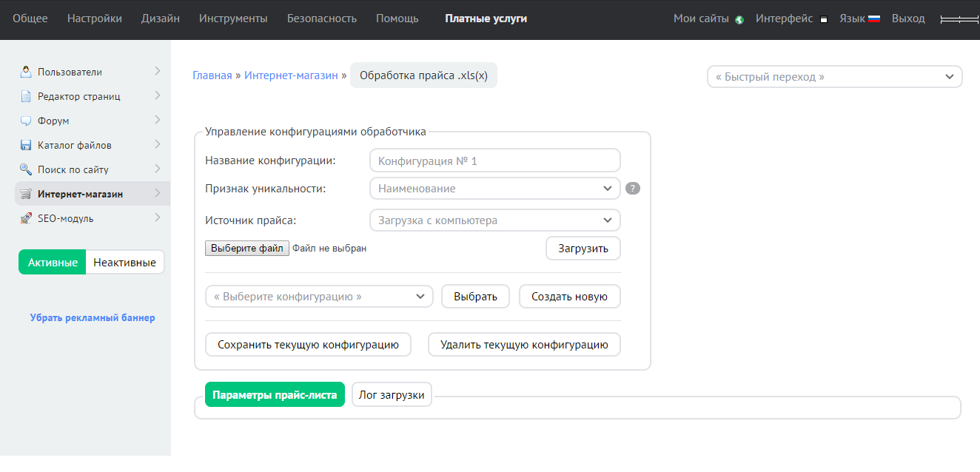Image resolution: width=980 pixels, height=472 pixels.
Task: Click the globe icon near Мои сайты
Action: (739, 20)
